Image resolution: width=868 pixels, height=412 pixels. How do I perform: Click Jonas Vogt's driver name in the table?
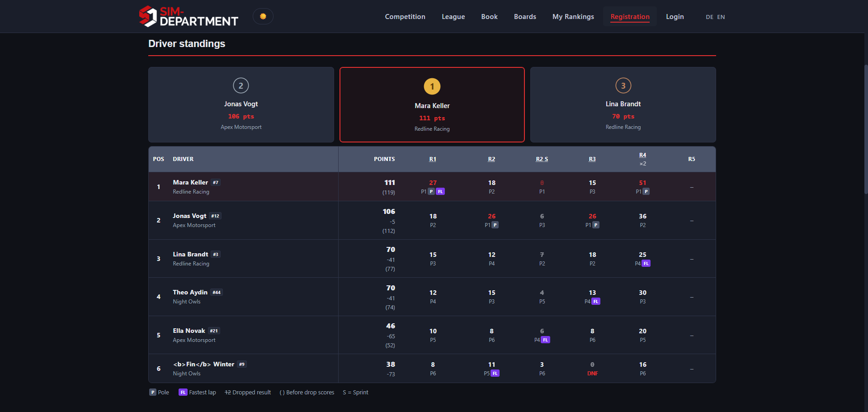[189, 216]
